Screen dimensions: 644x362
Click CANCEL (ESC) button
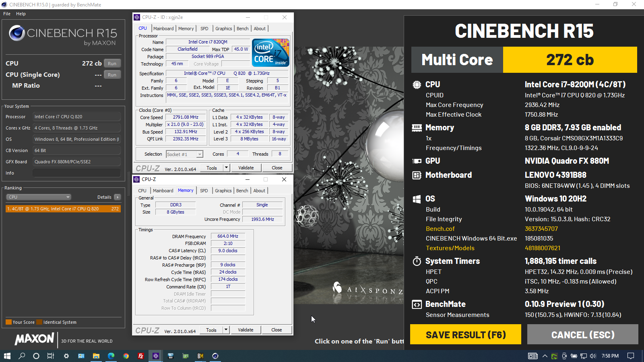tap(583, 335)
